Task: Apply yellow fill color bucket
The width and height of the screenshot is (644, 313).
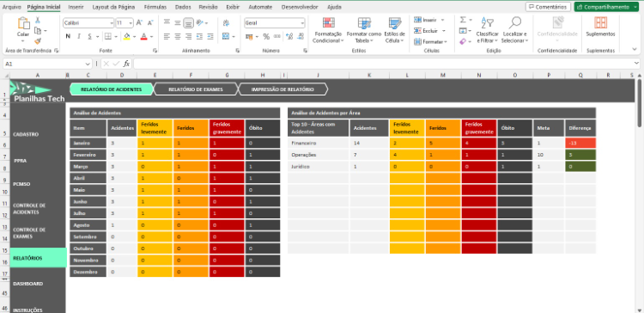Action: pyautogui.click(x=126, y=37)
